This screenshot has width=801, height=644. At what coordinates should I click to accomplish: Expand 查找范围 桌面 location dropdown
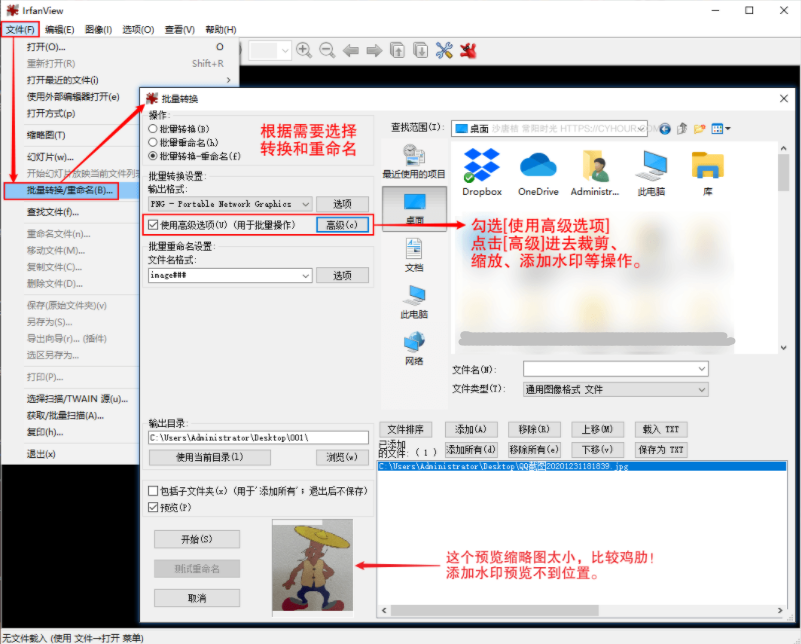tap(642, 129)
